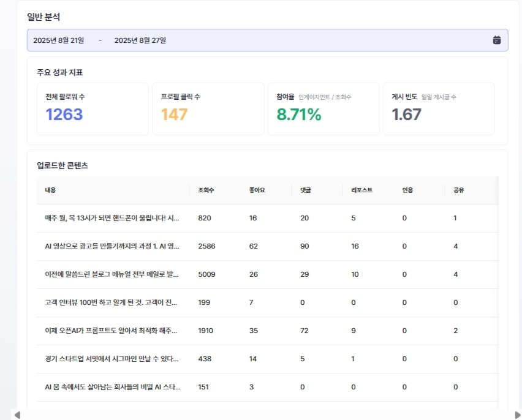Open post 'AI 붐 속에서도 살아남는 회사들의 비밀'

click(x=113, y=387)
